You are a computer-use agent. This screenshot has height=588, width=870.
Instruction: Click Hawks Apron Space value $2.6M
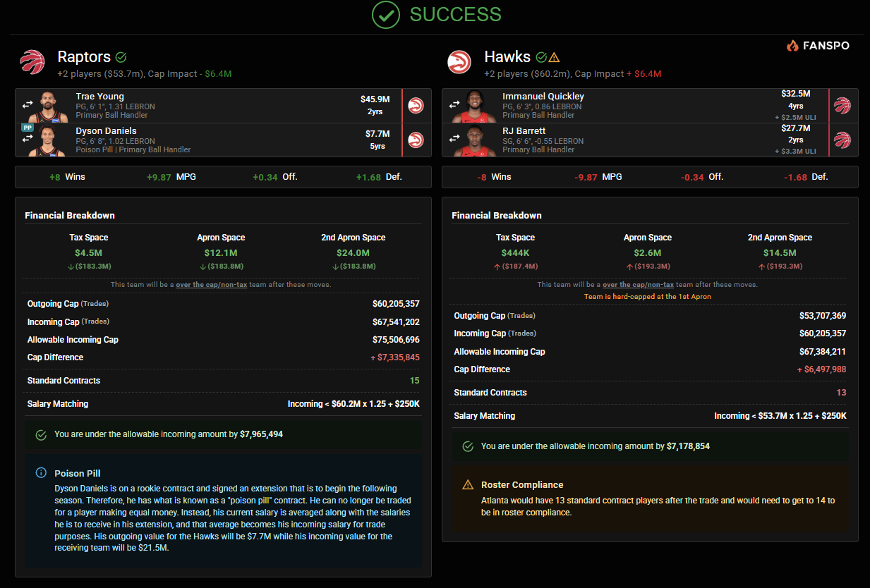(648, 253)
